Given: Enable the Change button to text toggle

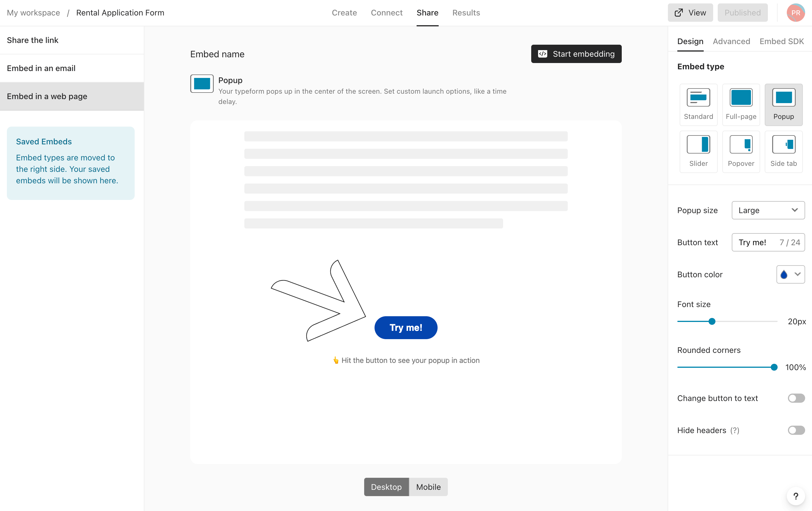Looking at the screenshot, I should pyautogui.click(x=797, y=398).
